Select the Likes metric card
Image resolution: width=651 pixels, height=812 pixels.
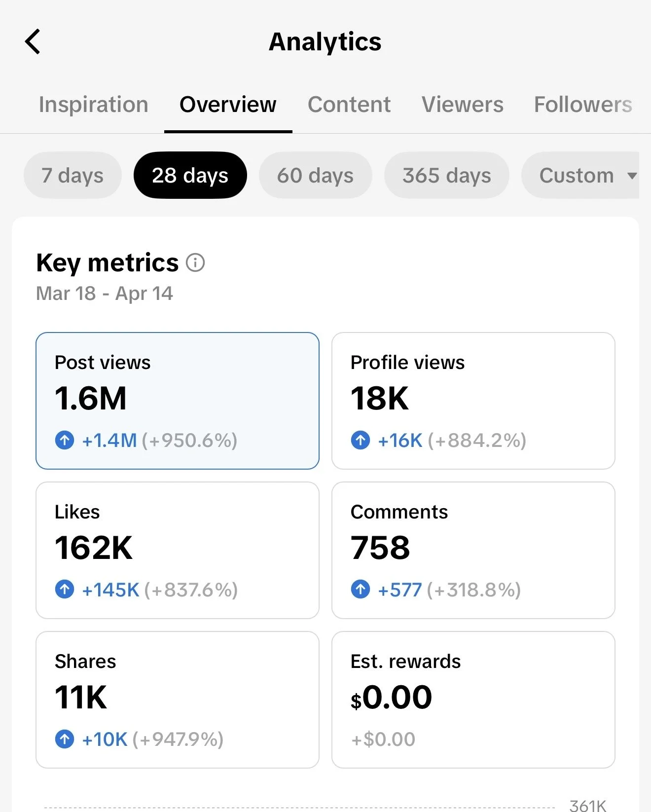click(x=177, y=550)
